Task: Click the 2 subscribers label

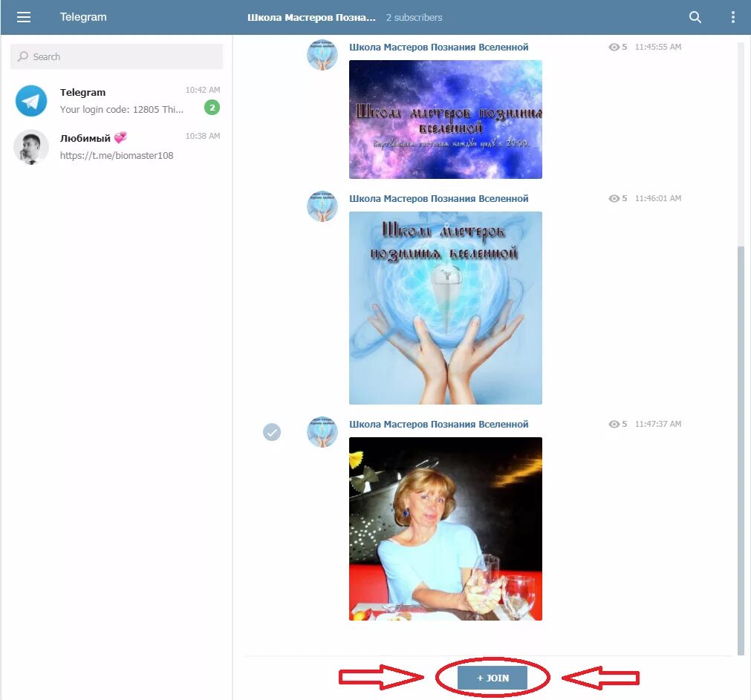Action: 414,18
